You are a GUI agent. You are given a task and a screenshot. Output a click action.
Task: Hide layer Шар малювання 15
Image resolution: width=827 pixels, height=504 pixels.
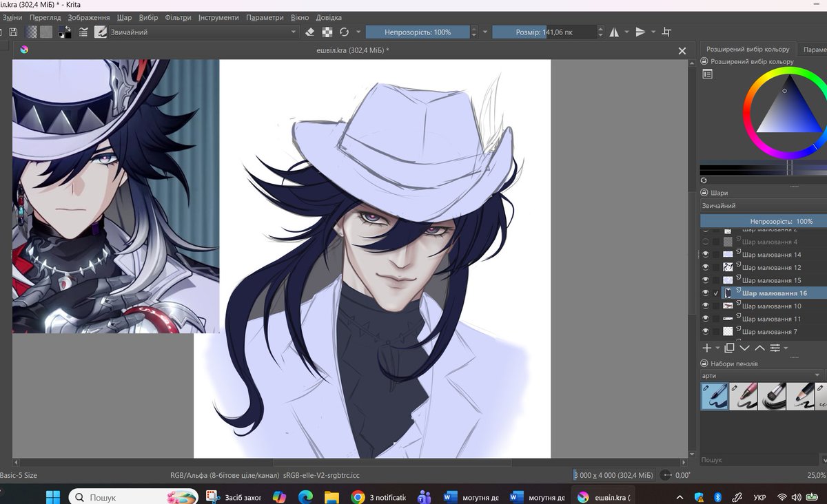pos(705,280)
